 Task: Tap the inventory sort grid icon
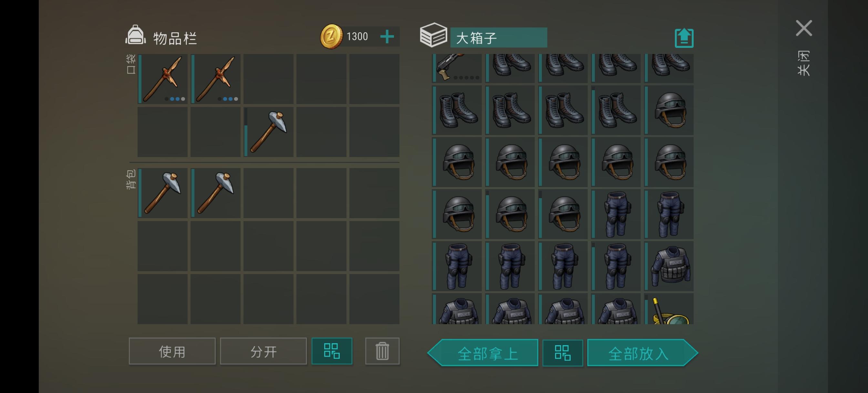click(332, 351)
